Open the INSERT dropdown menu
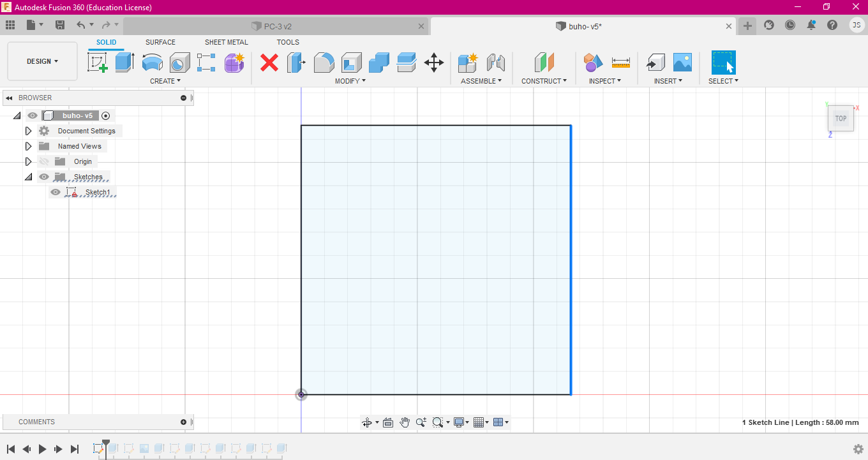This screenshot has height=460, width=868. point(668,81)
